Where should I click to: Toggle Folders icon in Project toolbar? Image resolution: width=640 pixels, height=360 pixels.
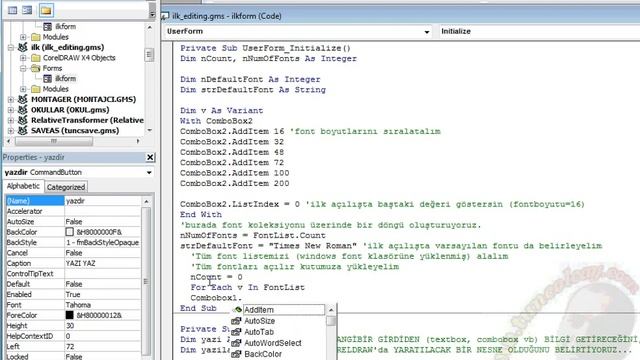tap(46, 11)
